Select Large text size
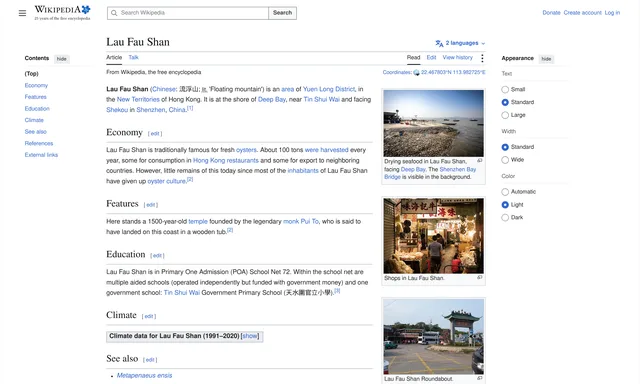The height and width of the screenshot is (384, 640). tap(505, 115)
